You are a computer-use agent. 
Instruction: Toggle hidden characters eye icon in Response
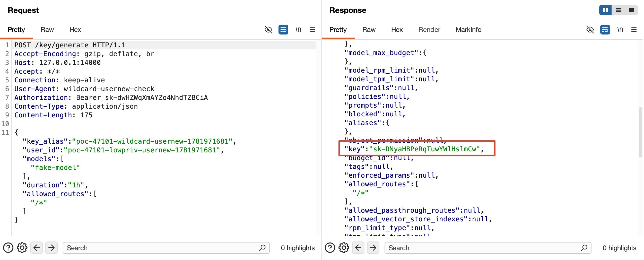[x=590, y=30]
